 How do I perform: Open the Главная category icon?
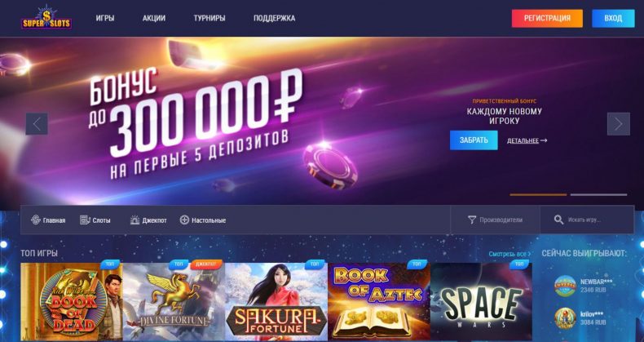coord(36,220)
